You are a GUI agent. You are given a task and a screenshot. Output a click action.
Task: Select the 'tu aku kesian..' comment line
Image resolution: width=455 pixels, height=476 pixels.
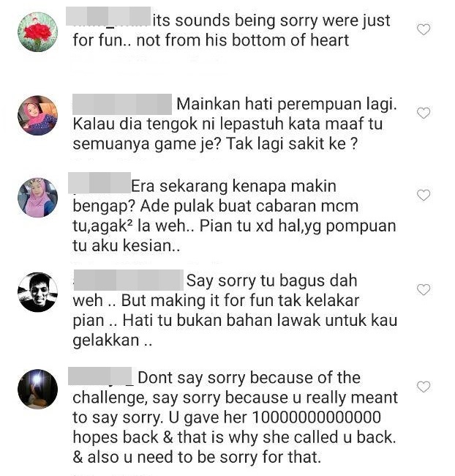[x=127, y=245]
